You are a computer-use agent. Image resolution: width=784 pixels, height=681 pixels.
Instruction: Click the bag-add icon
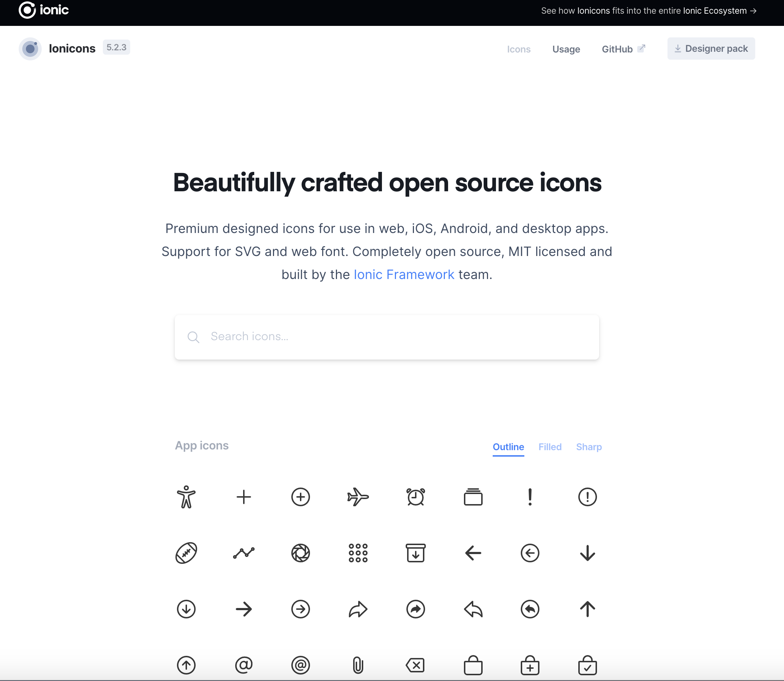pyautogui.click(x=530, y=665)
